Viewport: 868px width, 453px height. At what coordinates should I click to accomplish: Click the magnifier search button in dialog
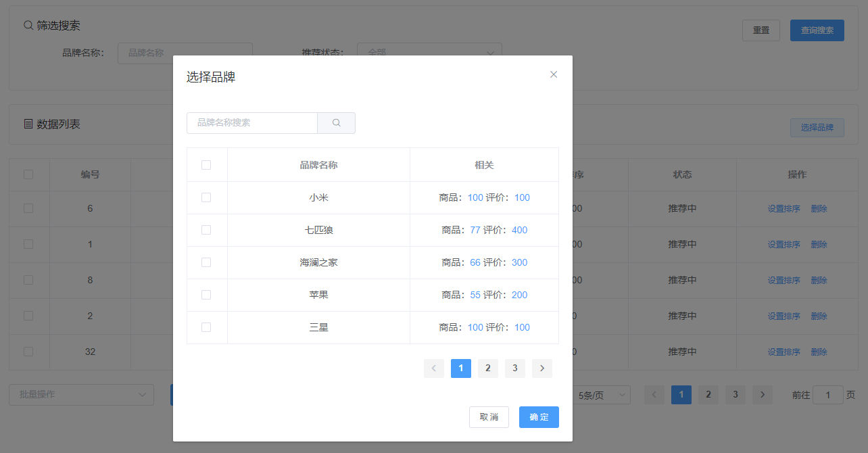336,123
